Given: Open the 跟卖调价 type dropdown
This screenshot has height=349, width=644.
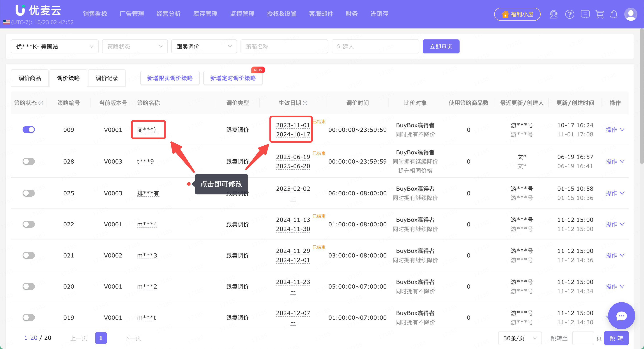Looking at the screenshot, I should click(x=204, y=46).
